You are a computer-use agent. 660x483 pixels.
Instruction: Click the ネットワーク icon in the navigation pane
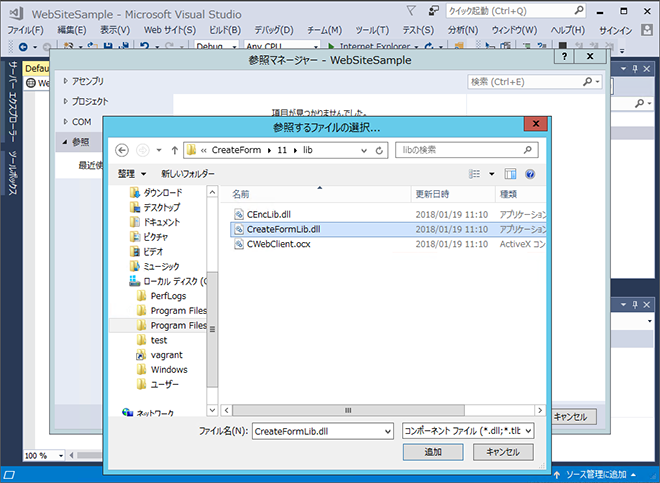pos(128,412)
